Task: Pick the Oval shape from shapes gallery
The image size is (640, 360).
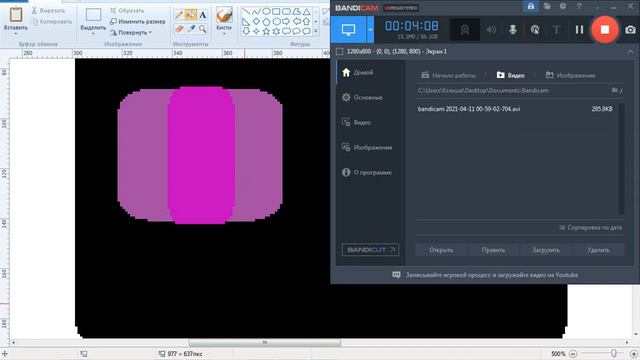Action: coord(266,12)
